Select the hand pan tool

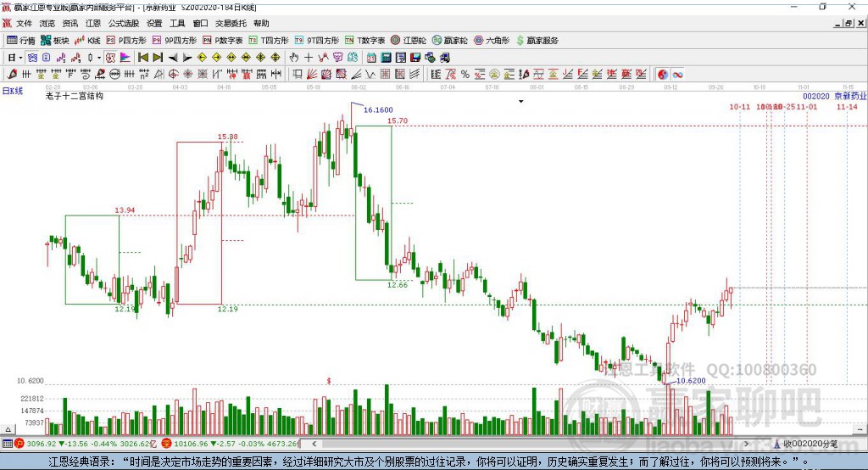pos(294,58)
